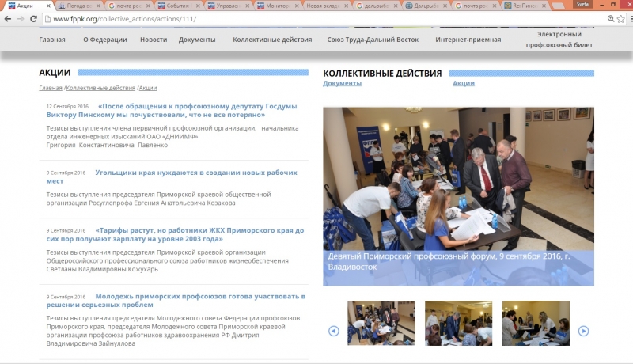Open the Chrome menu icon
This screenshot has width=633, height=364.
point(631,18)
